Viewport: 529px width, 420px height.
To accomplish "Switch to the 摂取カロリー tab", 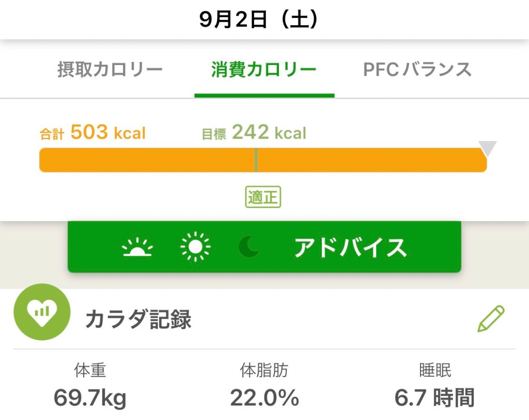I will point(110,70).
